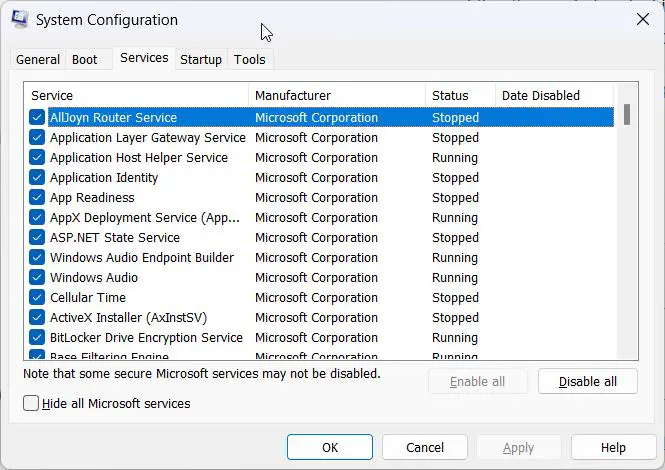Select Application Host Helper Service name
Viewport: 665px width, 470px height.
[x=139, y=157]
